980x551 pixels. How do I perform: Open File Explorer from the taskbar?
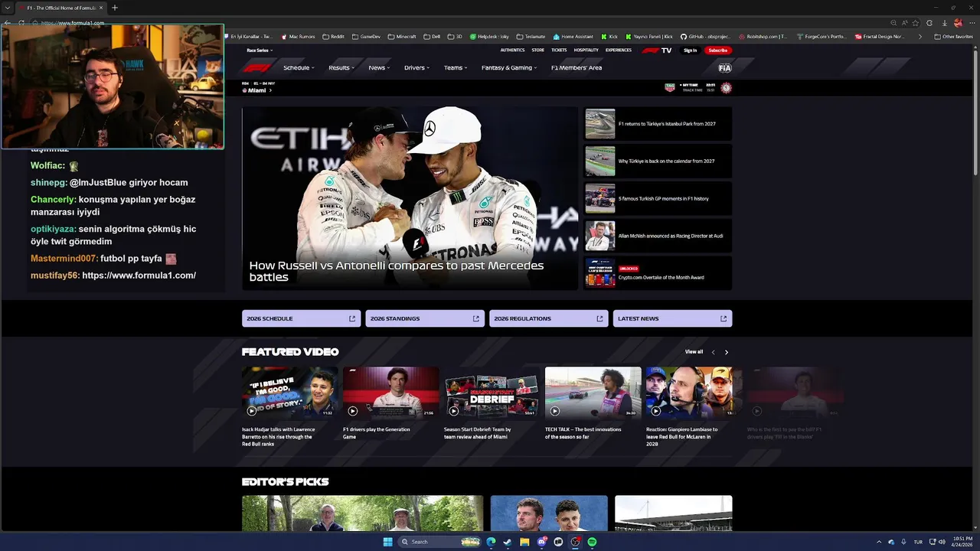point(524,542)
